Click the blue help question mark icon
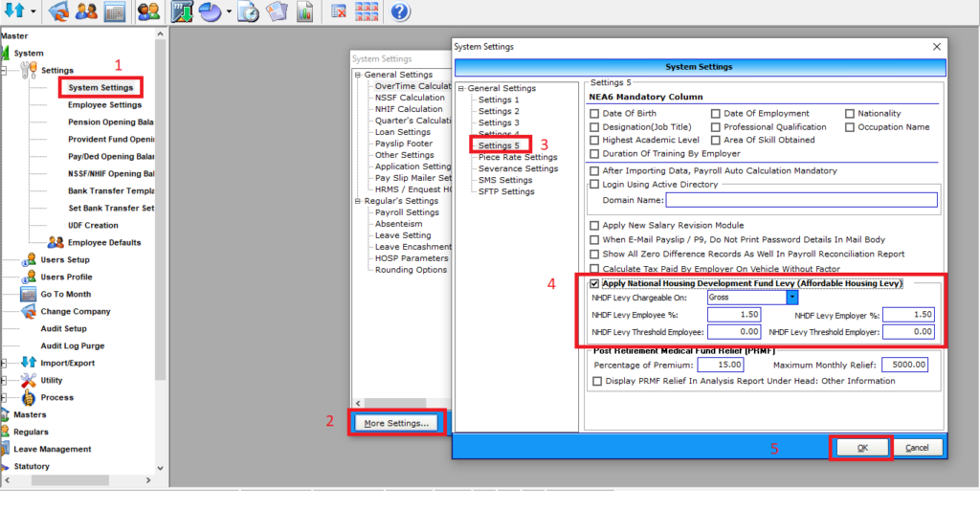 pyautogui.click(x=400, y=11)
